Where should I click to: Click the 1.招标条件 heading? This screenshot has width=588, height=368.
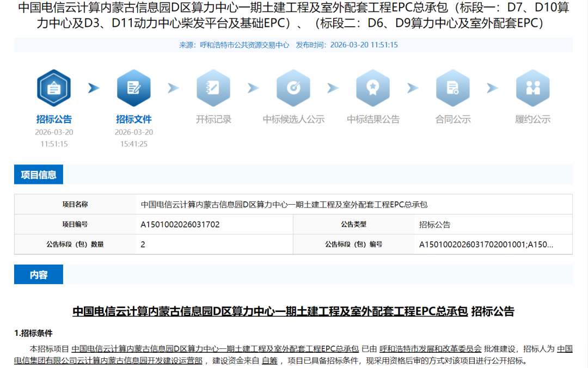pyautogui.click(x=33, y=333)
